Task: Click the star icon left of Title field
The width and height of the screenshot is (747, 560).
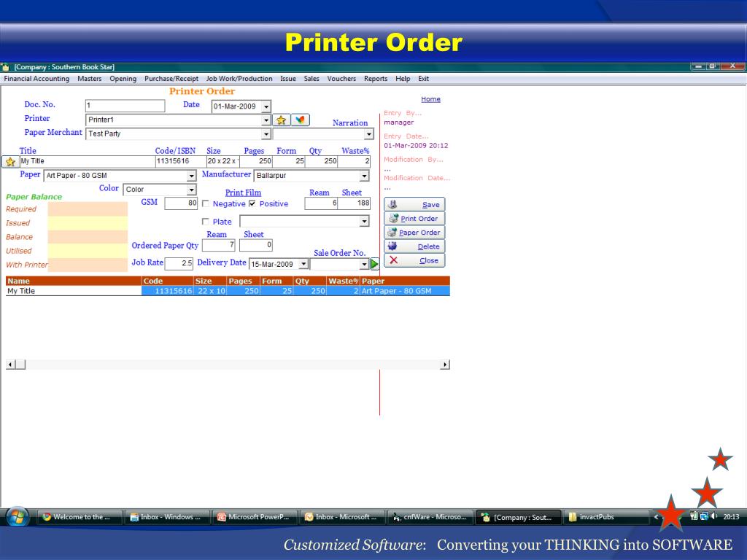Action: click(x=10, y=162)
